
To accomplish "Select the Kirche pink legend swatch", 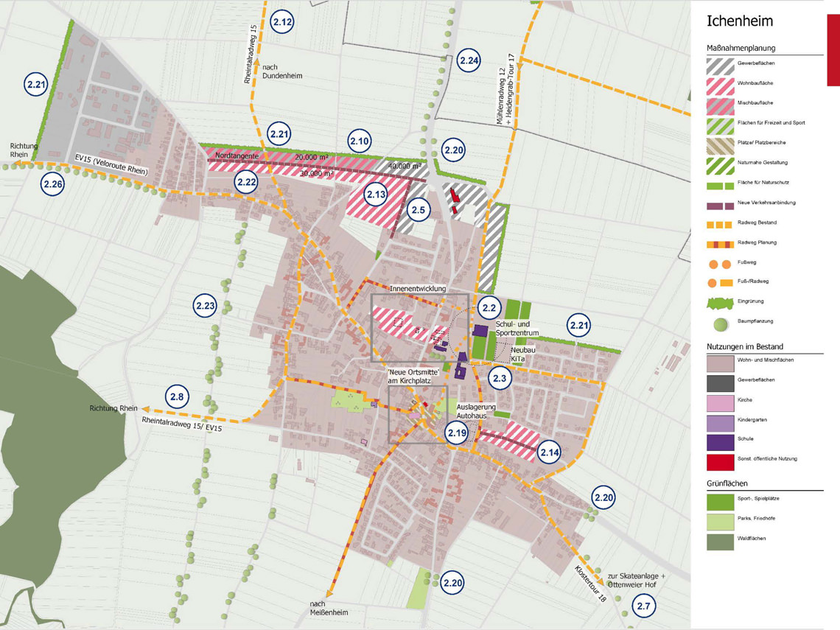I will (x=720, y=402).
